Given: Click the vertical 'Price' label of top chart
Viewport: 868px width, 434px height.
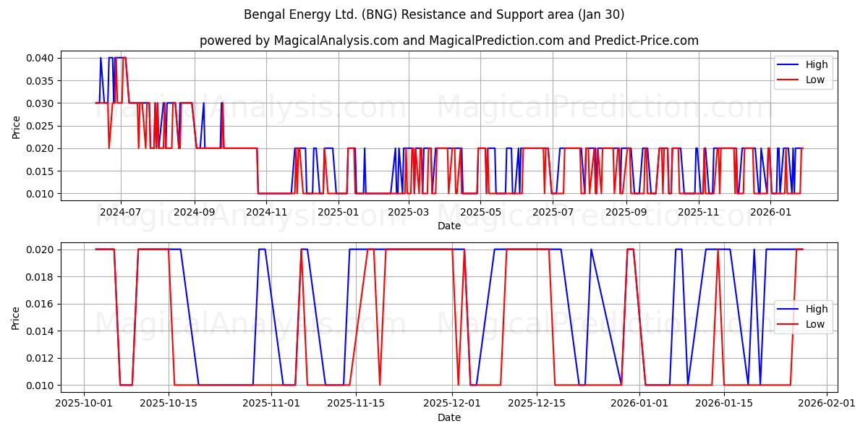Looking at the screenshot, I should coord(16,126).
